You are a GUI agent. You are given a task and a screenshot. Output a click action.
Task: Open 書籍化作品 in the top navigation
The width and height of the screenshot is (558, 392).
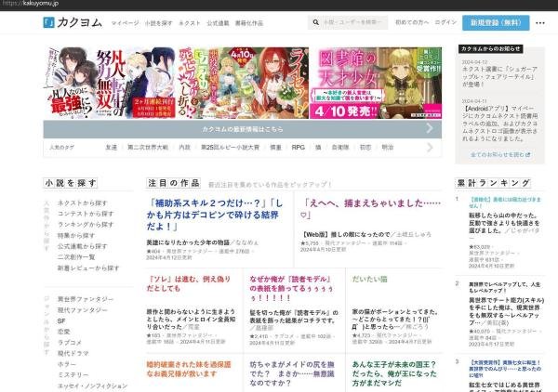(248, 23)
